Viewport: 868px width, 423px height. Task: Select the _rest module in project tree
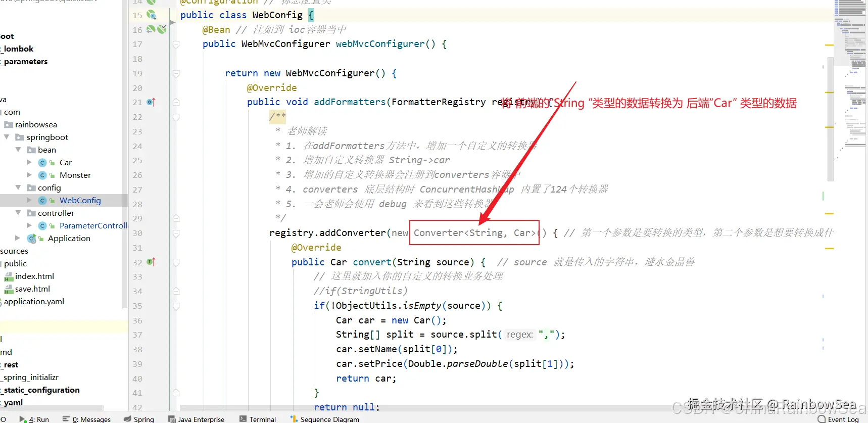coord(10,365)
